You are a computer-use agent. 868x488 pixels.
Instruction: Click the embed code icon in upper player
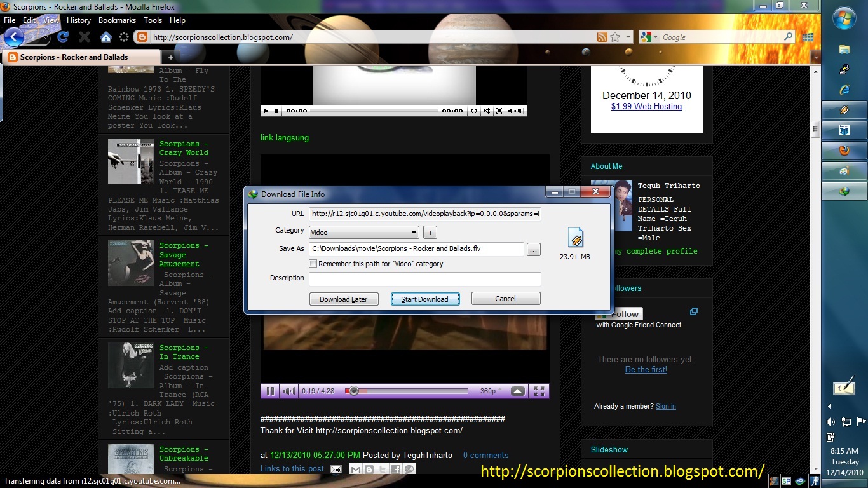473,111
